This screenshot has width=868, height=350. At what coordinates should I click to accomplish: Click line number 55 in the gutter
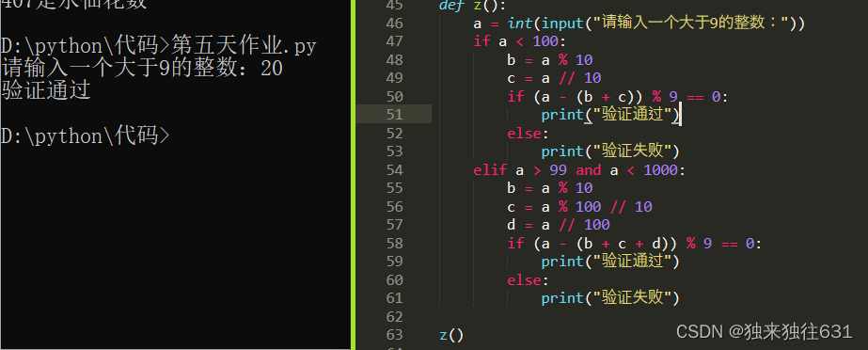(x=394, y=188)
